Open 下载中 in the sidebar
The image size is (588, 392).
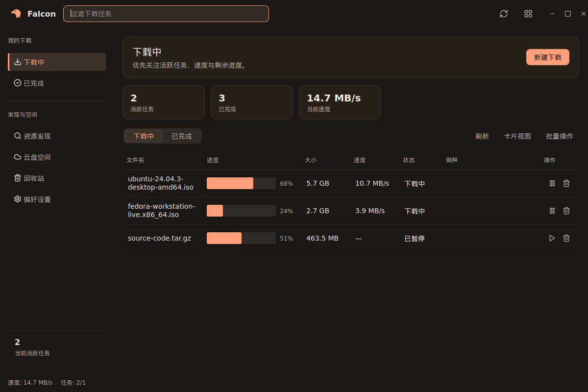[57, 62]
